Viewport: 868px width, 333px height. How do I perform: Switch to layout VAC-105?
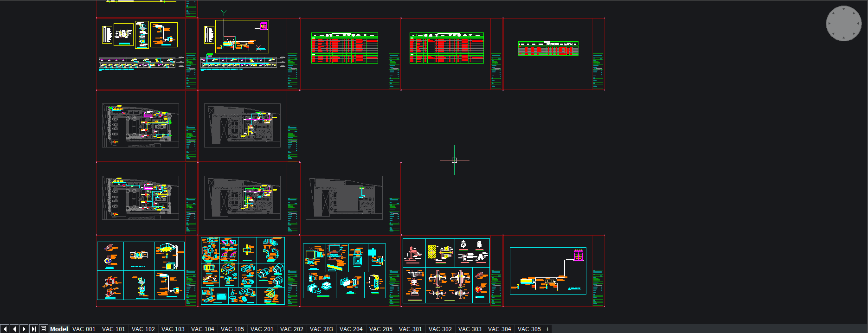[x=232, y=329]
